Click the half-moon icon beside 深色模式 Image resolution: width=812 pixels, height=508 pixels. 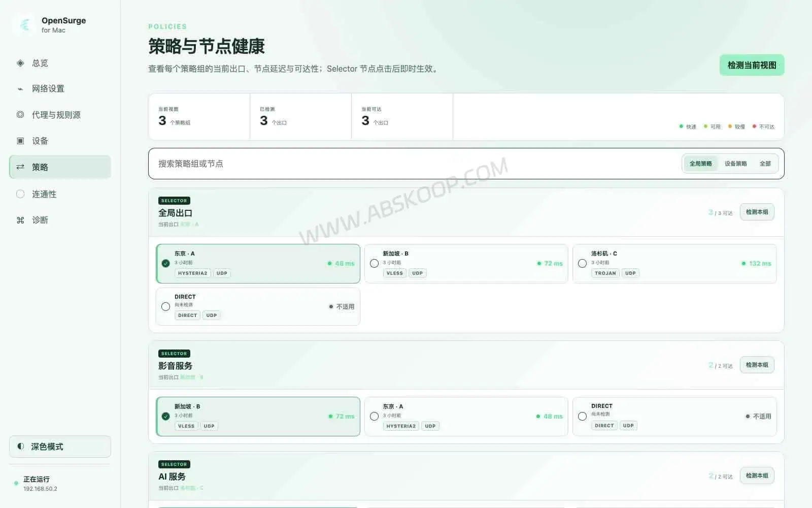tap(21, 447)
